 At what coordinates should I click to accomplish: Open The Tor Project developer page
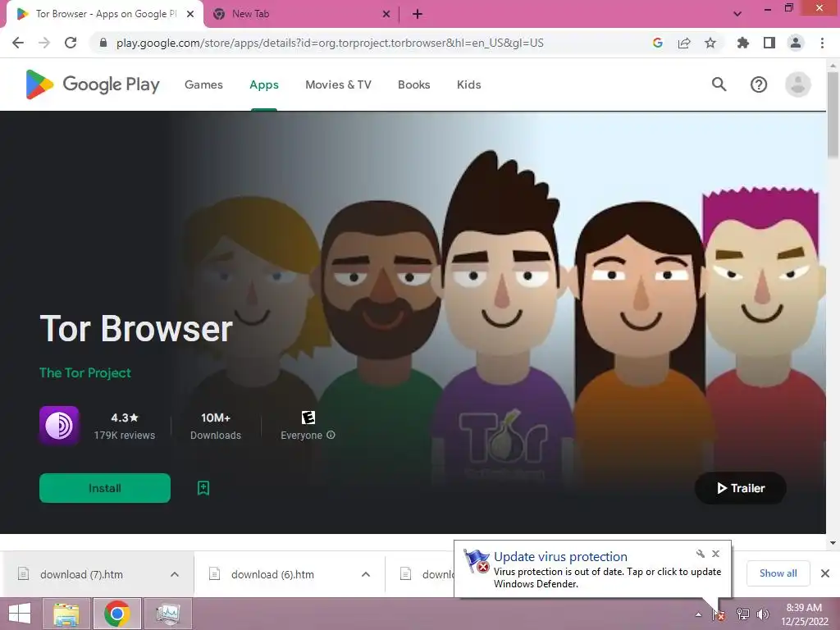(x=85, y=373)
